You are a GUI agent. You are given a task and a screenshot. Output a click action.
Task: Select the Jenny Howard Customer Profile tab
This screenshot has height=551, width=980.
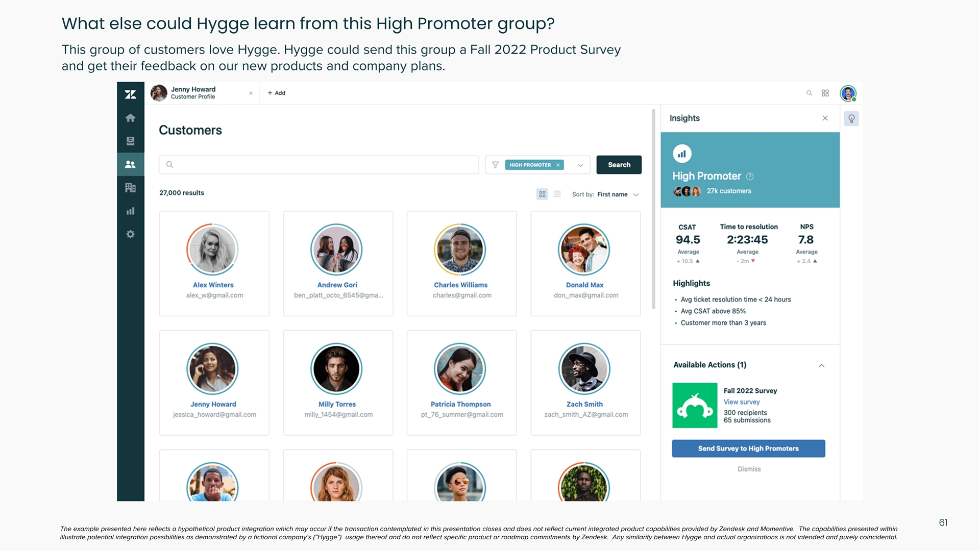[194, 93]
